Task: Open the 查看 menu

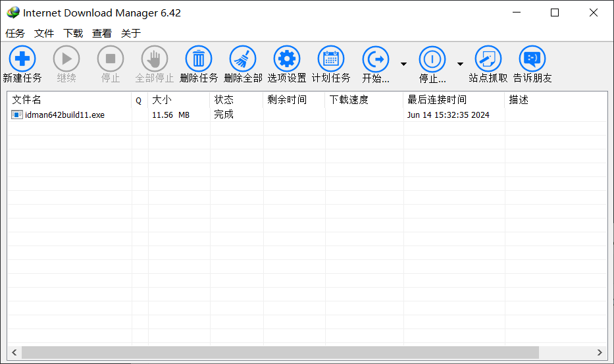Action: (x=102, y=33)
